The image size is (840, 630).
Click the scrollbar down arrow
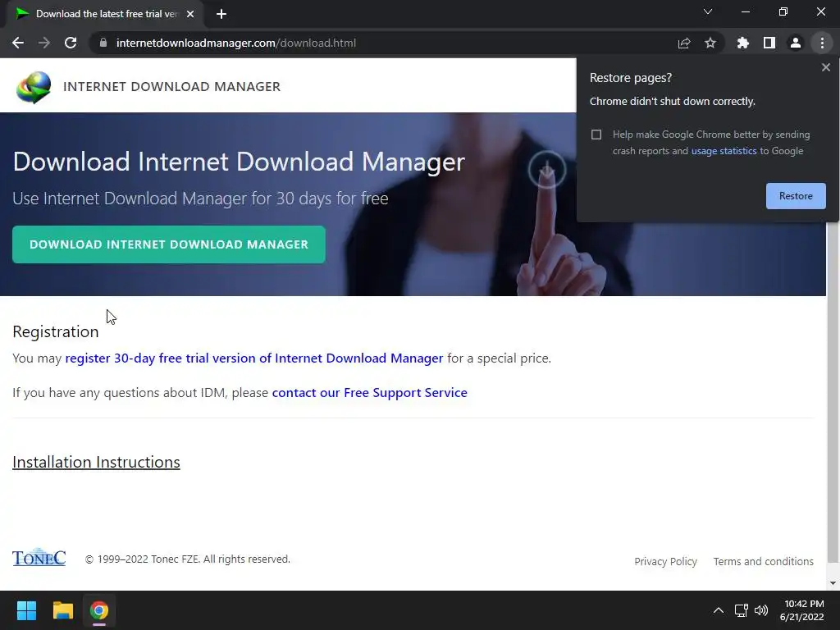833,583
